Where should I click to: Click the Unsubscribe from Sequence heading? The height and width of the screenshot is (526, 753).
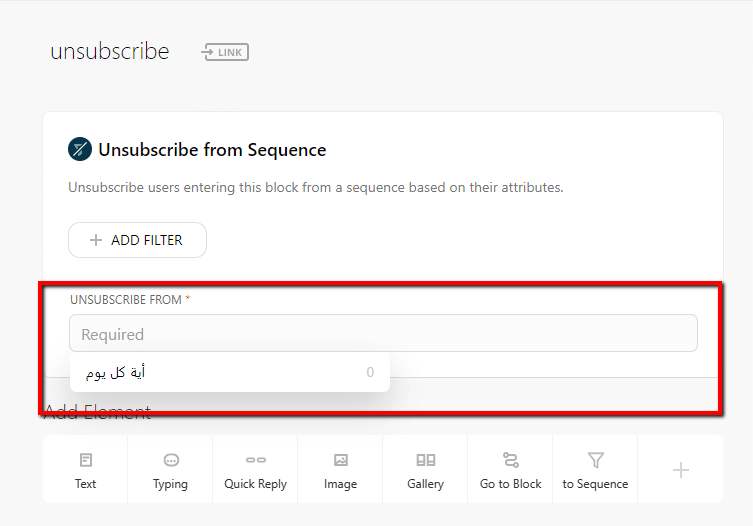[212, 150]
